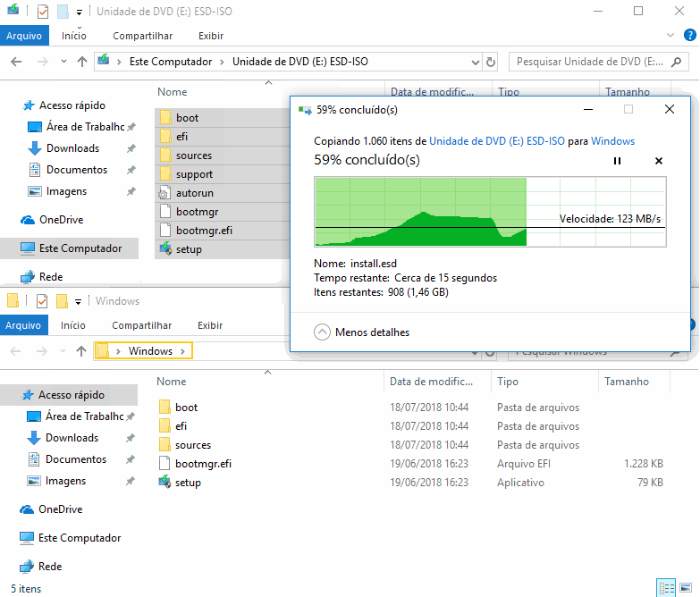The image size is (700, 597).
Task: Open quick access toolbar dropdown in DVD window
Action: click(79, 12)
